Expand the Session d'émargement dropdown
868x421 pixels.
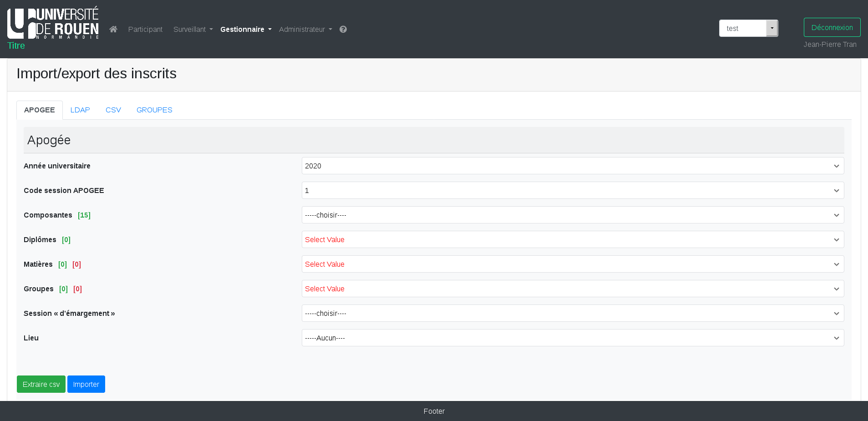point(572,313)
